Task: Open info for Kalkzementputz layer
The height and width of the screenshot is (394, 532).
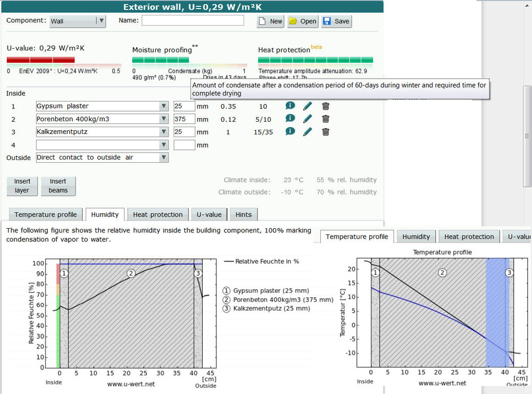Action: point(290,131)
